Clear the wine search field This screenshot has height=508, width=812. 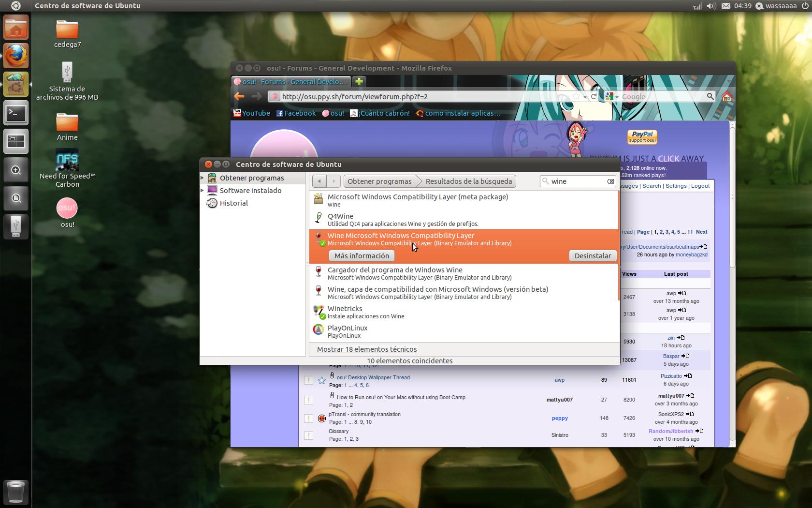click(x=610, y=181)
